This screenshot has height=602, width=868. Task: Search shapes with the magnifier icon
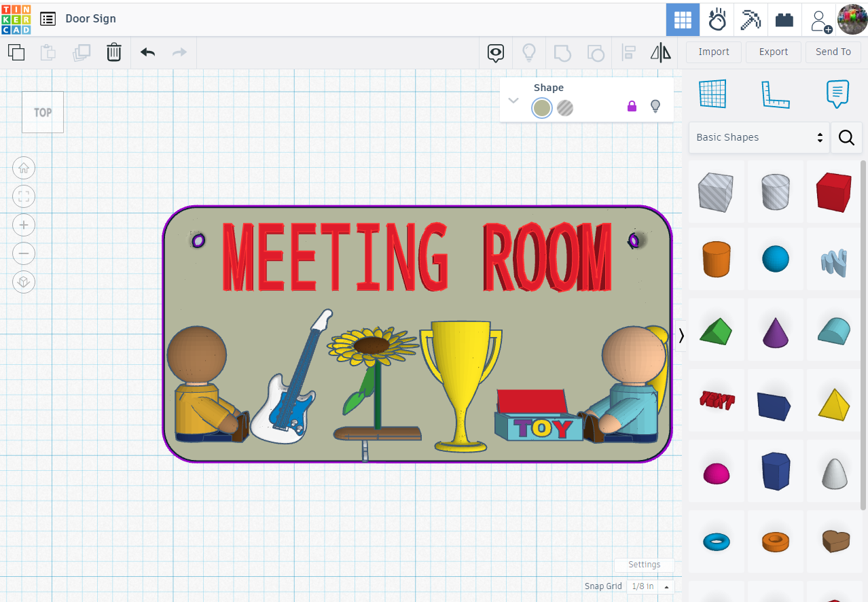click(846, 138)
